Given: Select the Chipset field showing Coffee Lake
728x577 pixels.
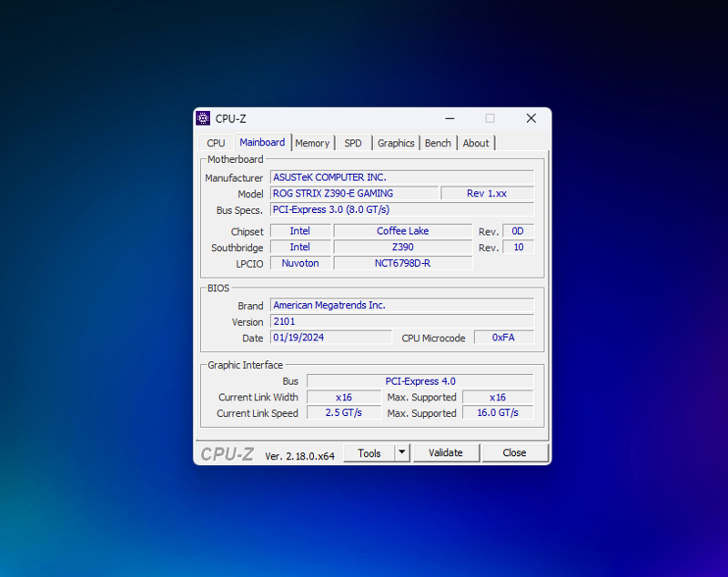Looking at the screenshot, I should (402, 230).
